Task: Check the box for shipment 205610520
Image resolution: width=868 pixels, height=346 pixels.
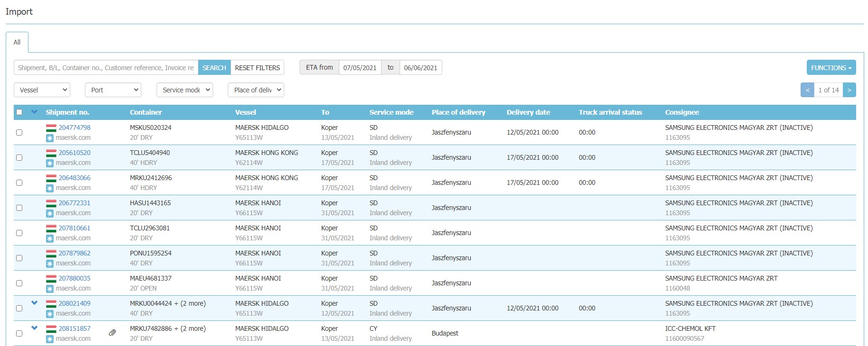Action: point(19,157)
